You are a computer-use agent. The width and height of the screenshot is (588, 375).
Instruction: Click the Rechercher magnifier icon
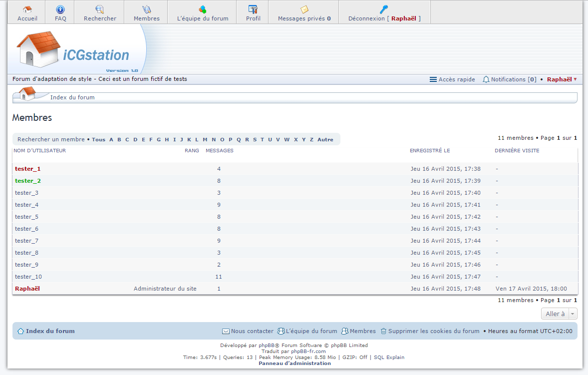(100, 9)
